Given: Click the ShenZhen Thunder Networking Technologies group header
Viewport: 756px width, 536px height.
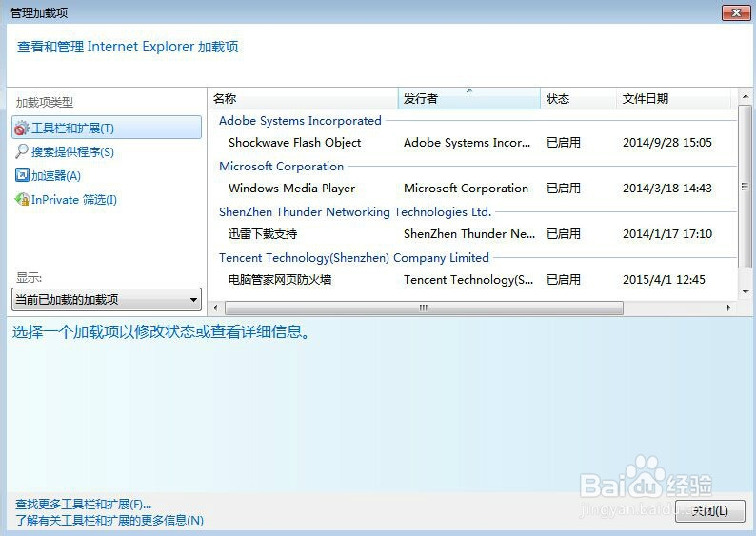Looking at the screenshot, I should click(x=355, y=212).
